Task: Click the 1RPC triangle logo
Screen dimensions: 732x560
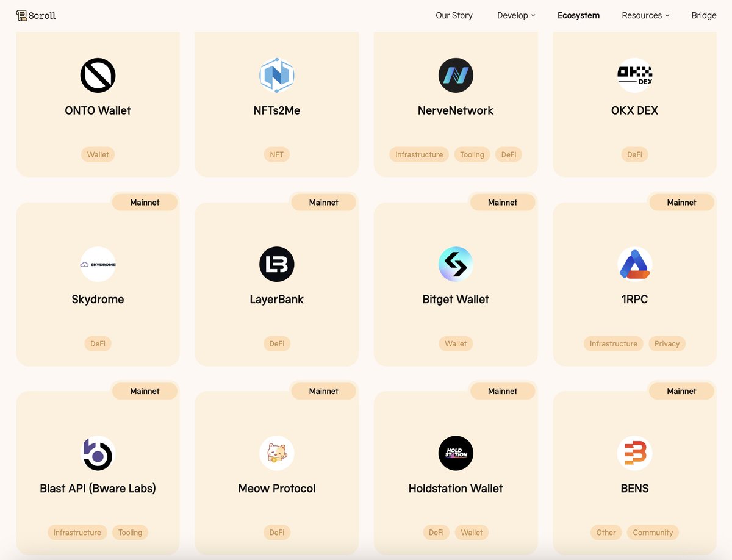Action: (x=634, y=264)
